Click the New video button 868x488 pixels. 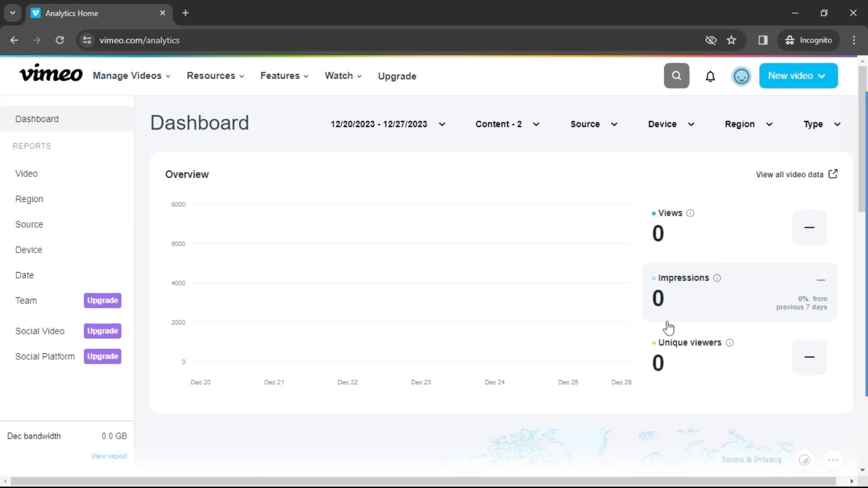click(798, 75)
